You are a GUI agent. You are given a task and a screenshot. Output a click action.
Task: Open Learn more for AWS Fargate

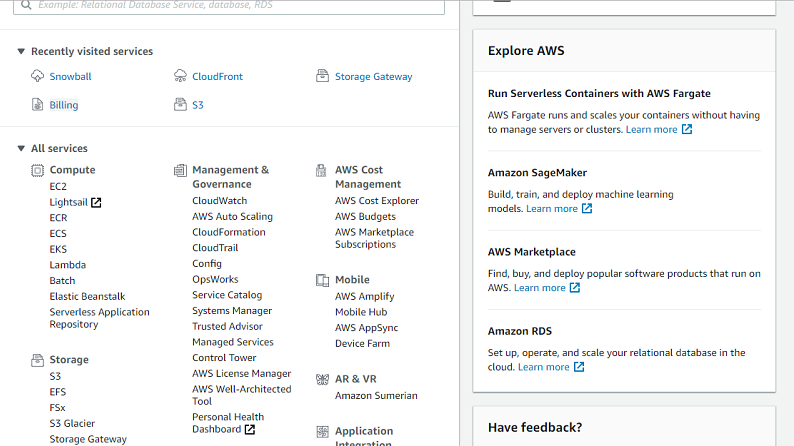click(x=651, y=129)
